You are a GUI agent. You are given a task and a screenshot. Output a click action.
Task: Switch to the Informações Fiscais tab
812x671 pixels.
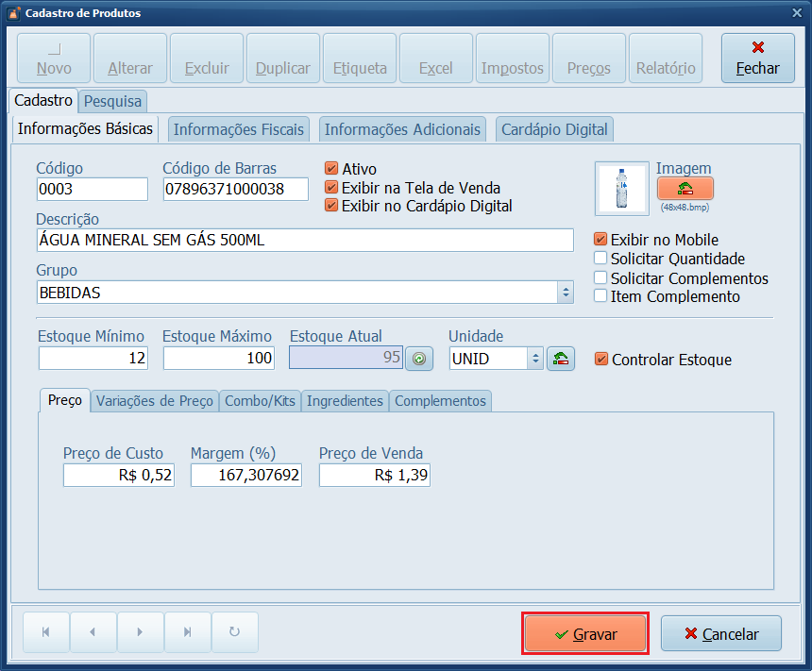pyautogui.click(x=239, y=129)
